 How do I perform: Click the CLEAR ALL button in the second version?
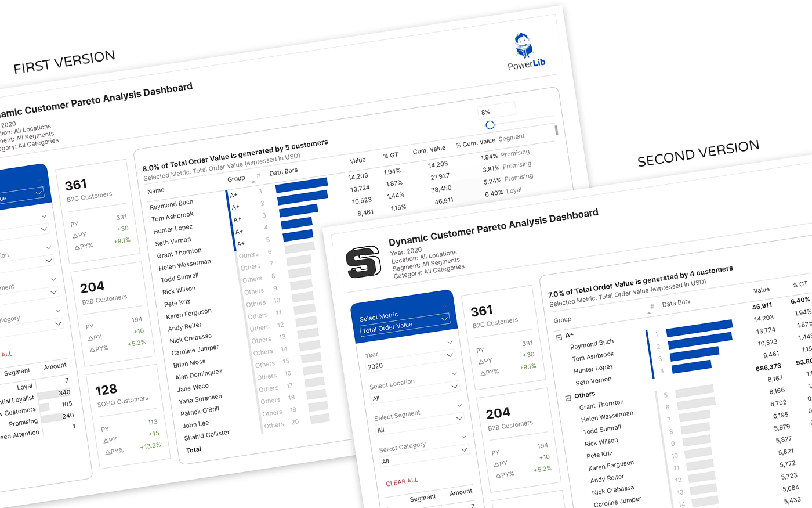pyautogui.click(x=402, y=481)
